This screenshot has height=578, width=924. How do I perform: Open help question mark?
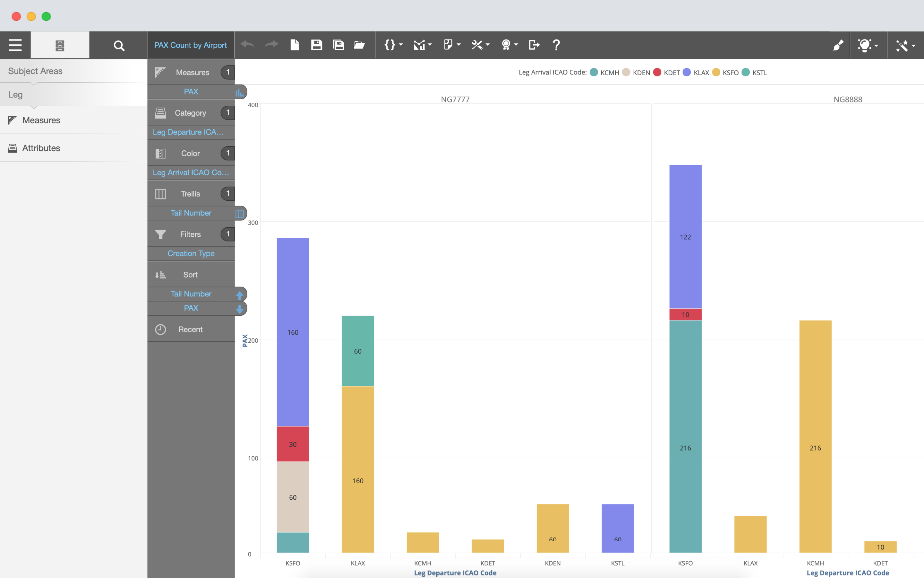pos(556,45)
